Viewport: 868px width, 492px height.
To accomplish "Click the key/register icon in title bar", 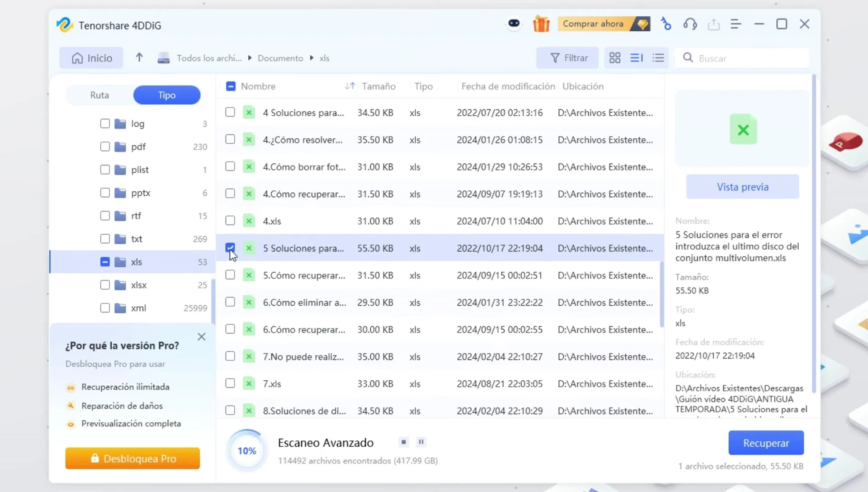I will coord(666,24).
